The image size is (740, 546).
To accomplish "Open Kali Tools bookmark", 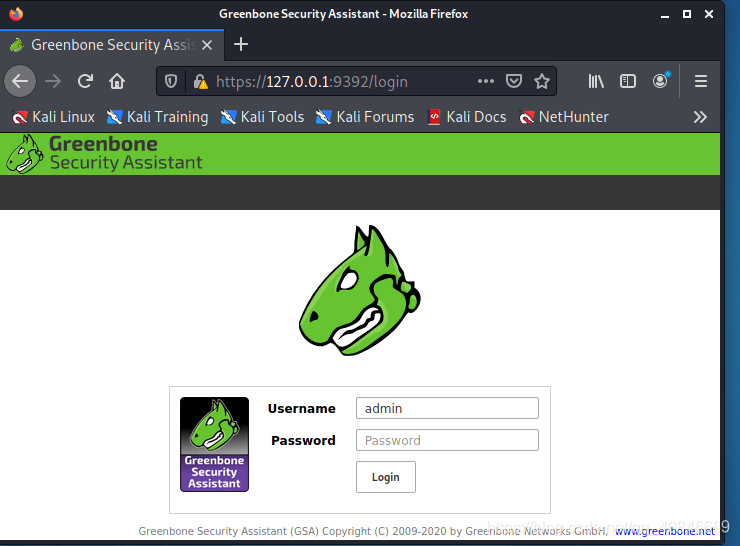I will click(262, 117).
